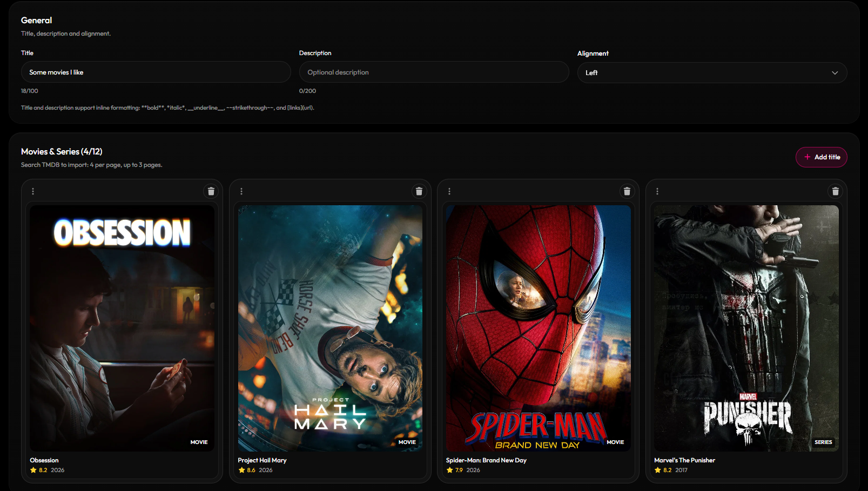Click the plus icon in Add title

click(x=808, y=157)
